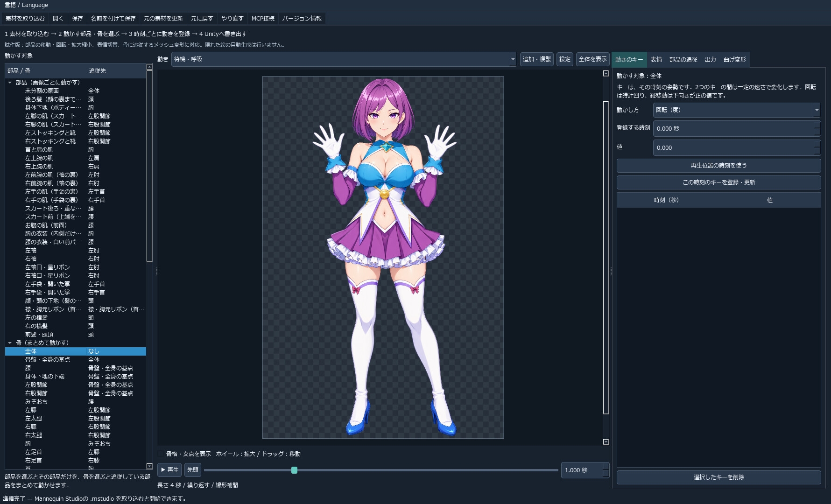Screen dimensions: 831x504
Task: Click the ▶ 再生 play button
Action: click(x=169, y=470)
